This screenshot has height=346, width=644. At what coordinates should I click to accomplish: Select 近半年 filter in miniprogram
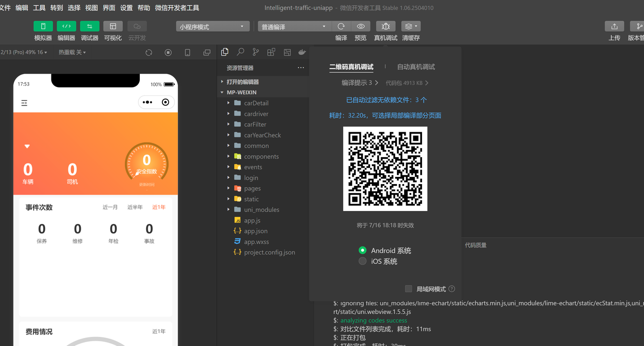tap(135, 207)
